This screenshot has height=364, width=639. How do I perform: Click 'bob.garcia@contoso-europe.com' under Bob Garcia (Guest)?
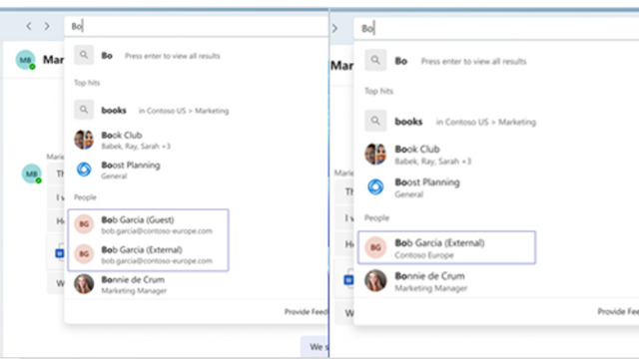pos(157,230)
